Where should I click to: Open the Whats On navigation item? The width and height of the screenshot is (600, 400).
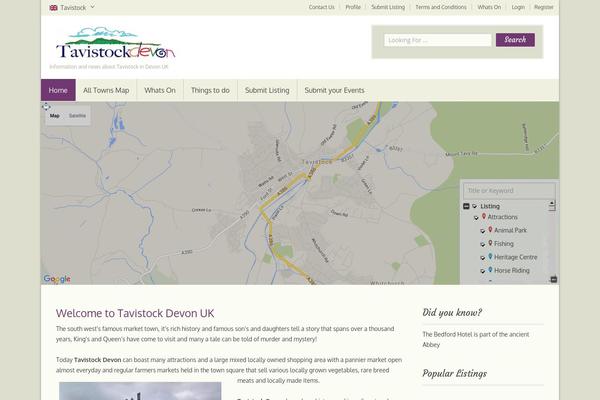[160, 90]
